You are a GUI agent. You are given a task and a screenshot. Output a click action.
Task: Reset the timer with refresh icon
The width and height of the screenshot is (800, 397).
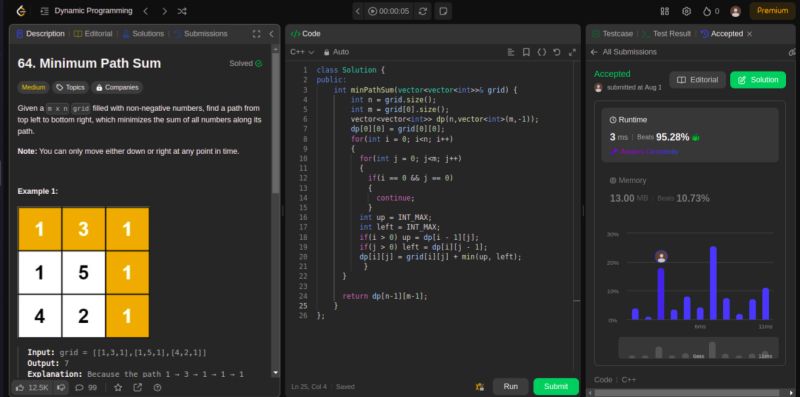[422, 11]
